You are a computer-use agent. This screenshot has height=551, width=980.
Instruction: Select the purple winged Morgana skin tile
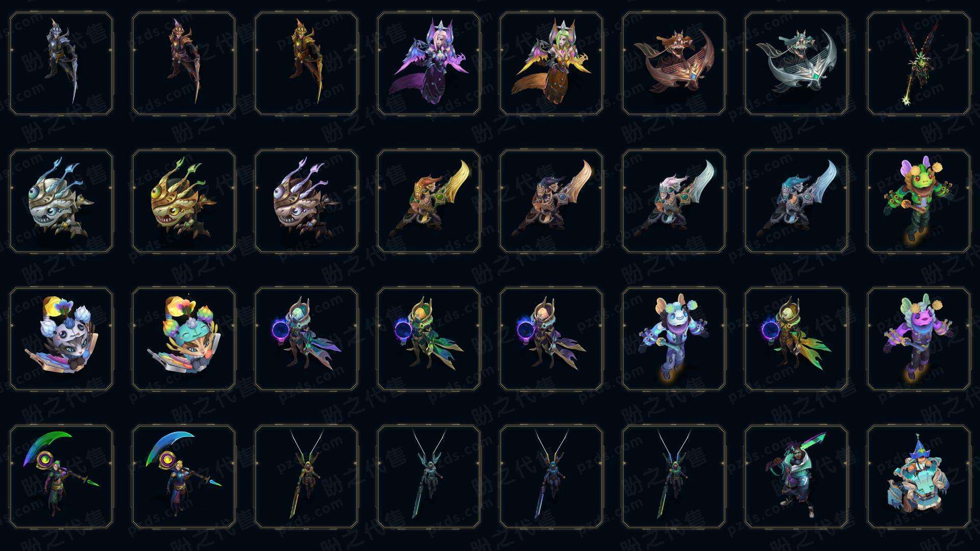pyautogui.click(x=429, y=64)
